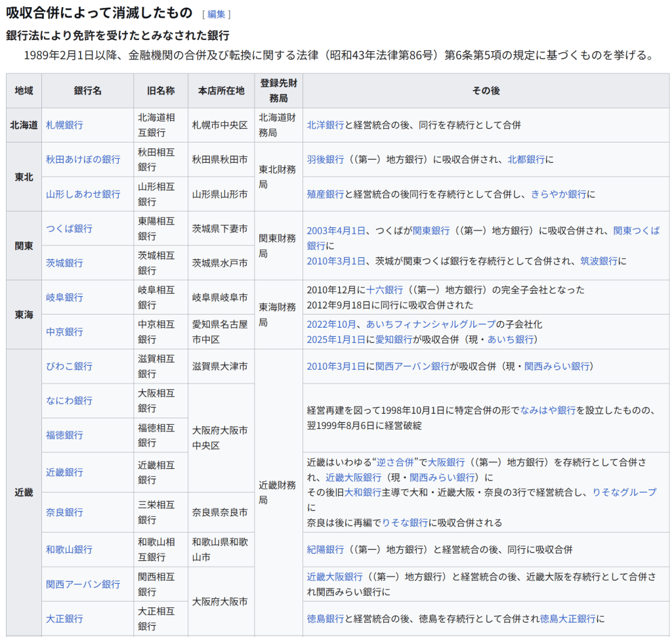The width and height of the screenshot is (672, 637).
Task: Go to the 岐阜銀行 page link
Action: [64, 297]
